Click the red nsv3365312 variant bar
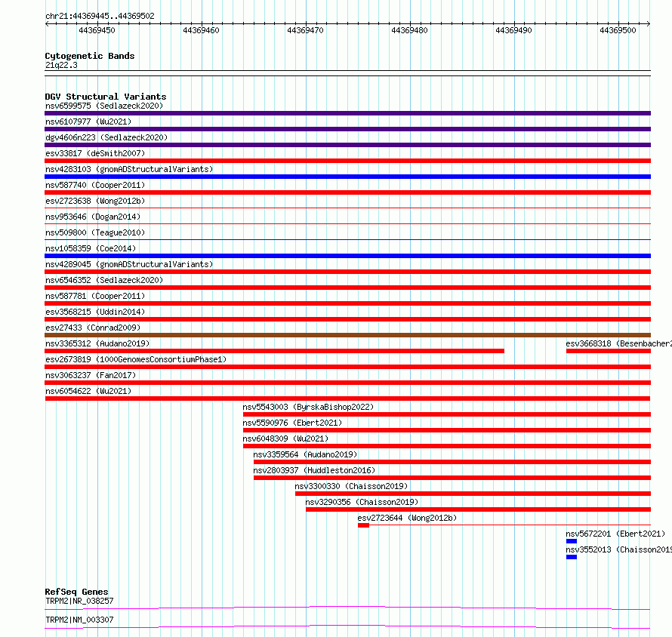 (274, 351)
